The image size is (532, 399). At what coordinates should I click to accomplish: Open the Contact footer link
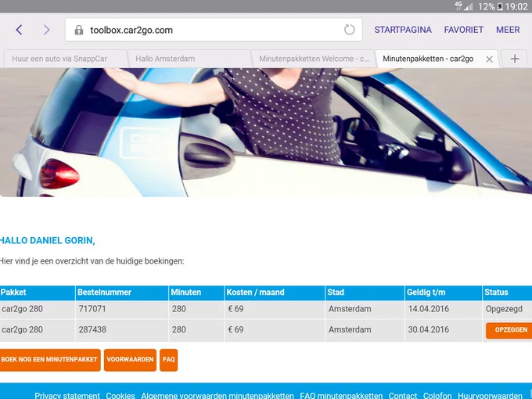[x=403, y=395]
